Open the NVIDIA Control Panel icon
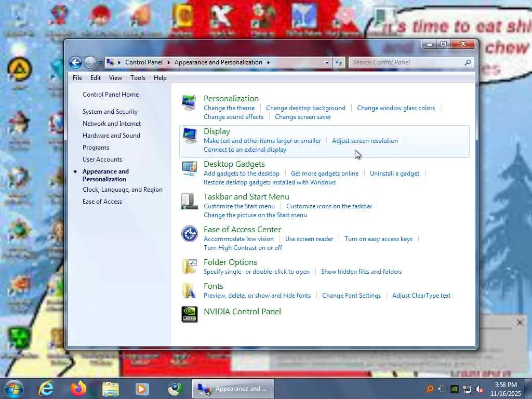Image resolution: width=532 pixels, height=399 pixels. click(189, 314)
